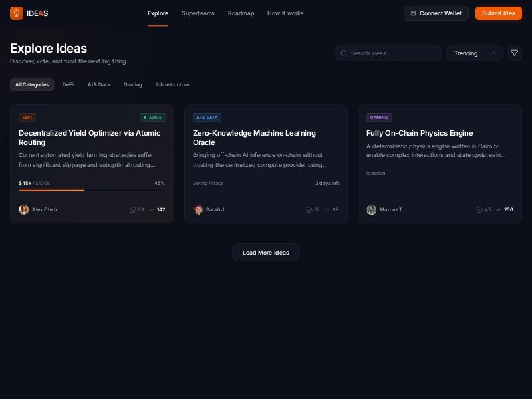Click the Submit Idea button
The image size is (532, 399).
pos(498,13)
